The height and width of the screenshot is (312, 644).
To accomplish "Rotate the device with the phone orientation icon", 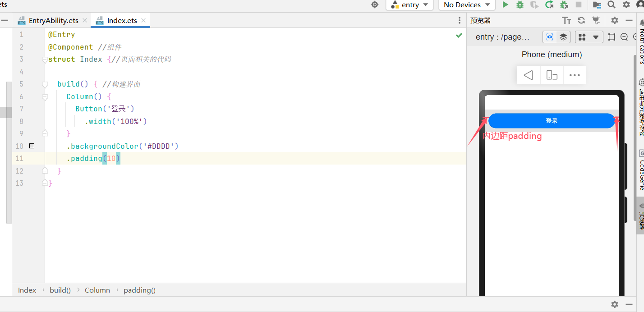I will (552, 75).
